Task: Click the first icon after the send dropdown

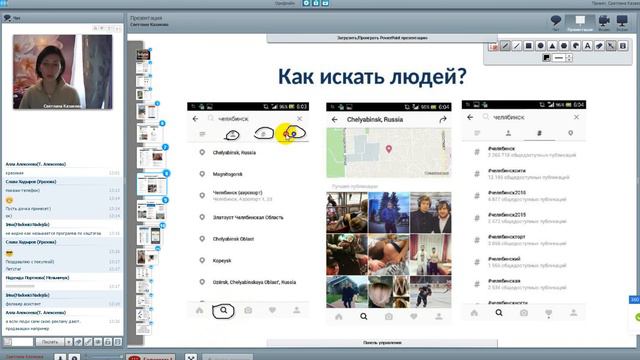Action: tap(78, 342)
